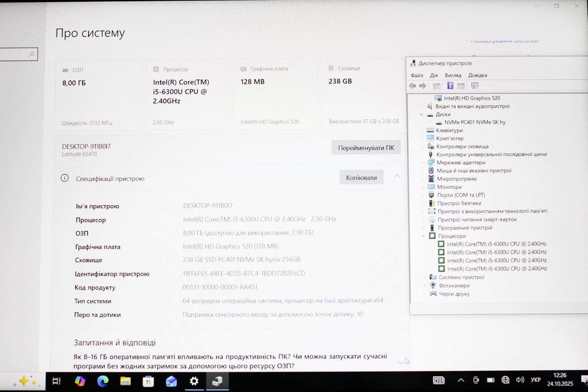The height and width of the screenshot is (392, 588).
Task: Select Контролери універсальної послідовної шини category
Action: (491, 155)
